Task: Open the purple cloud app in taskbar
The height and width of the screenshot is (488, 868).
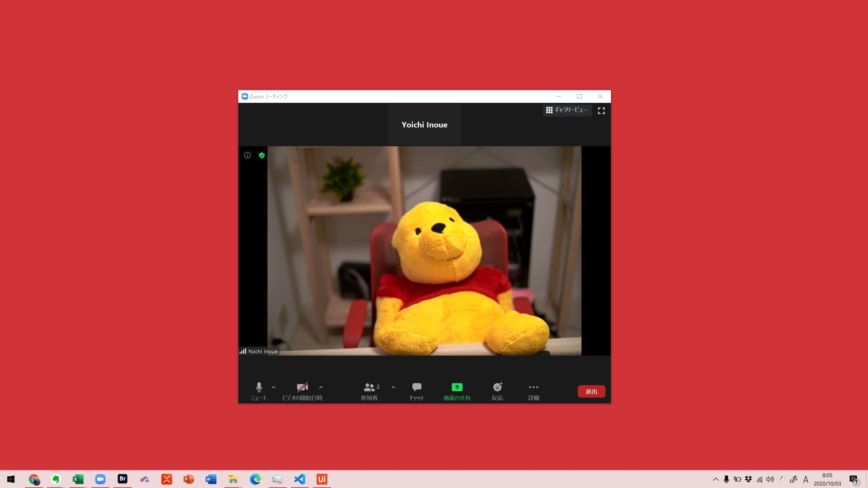Action: click(145, 479)
